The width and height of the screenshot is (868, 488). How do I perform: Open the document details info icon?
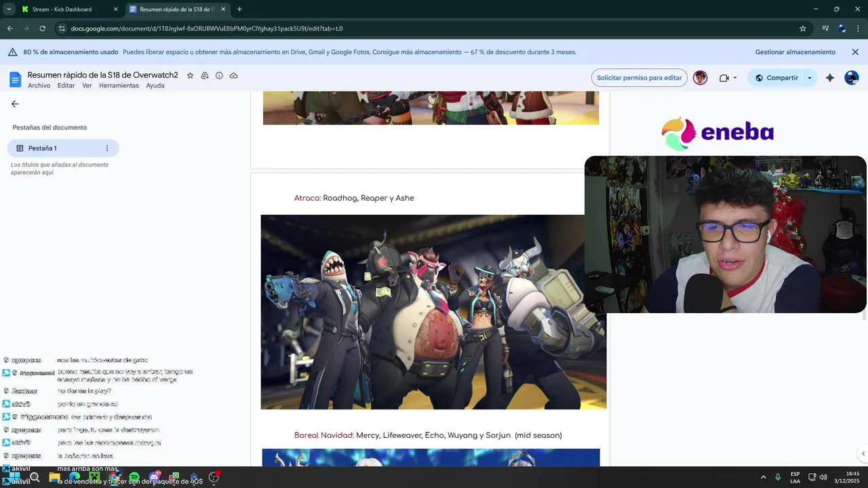tap(219, 75)
